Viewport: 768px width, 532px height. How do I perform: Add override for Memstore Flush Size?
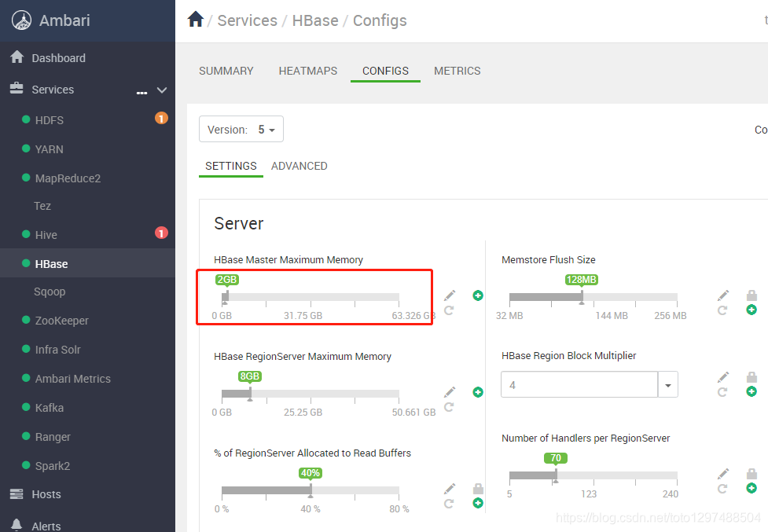[x=751, y=310]
